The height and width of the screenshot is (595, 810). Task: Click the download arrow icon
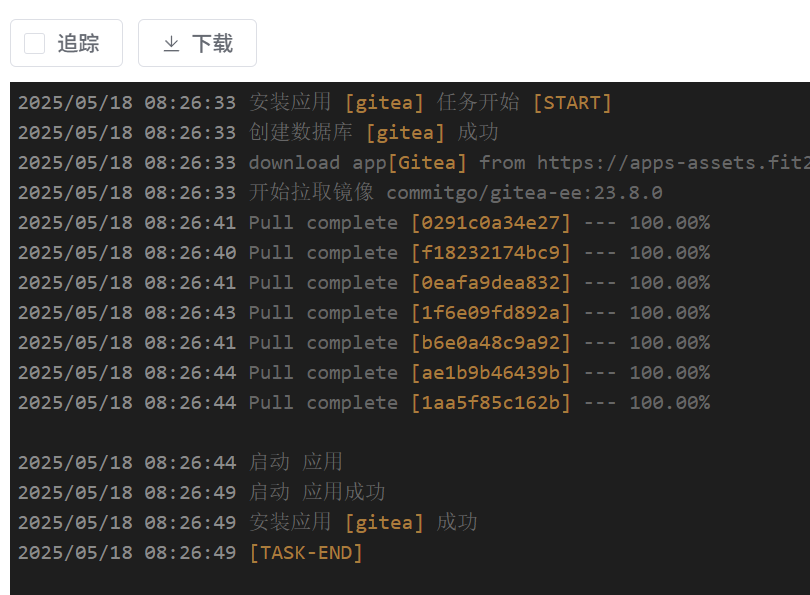[x=171, y=43]
